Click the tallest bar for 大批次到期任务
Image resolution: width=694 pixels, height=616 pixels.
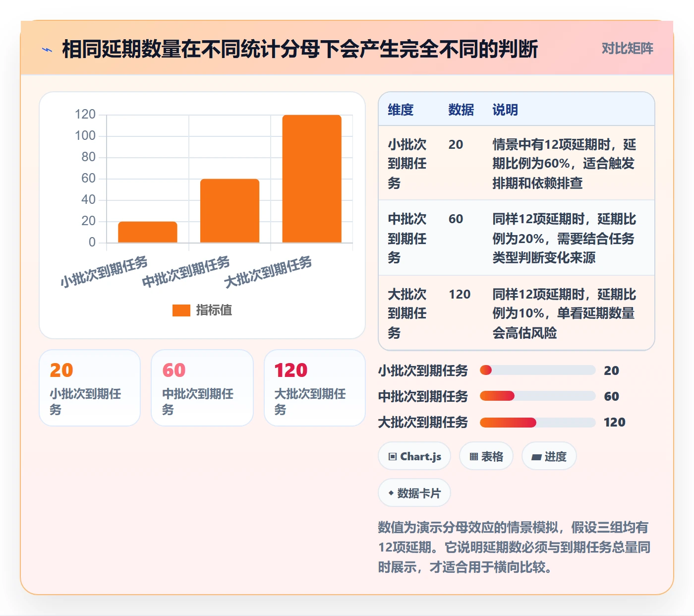312,179
